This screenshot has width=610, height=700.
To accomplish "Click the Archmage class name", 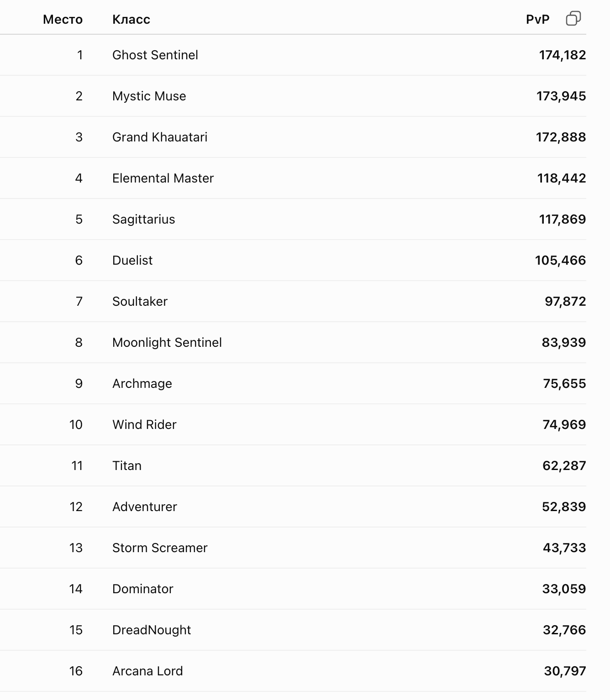I will click(x=142, y=383).
